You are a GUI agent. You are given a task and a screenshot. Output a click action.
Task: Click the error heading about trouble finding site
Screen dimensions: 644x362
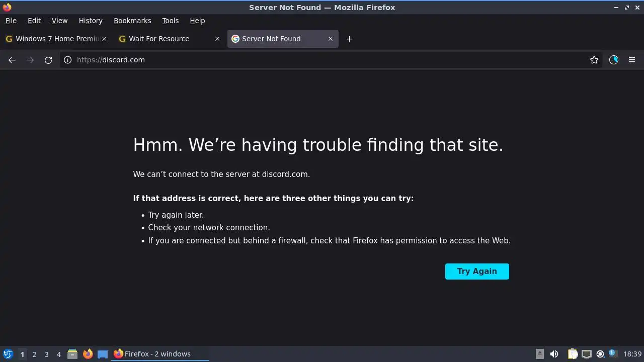pyautogui.click(x=318, y=145)
